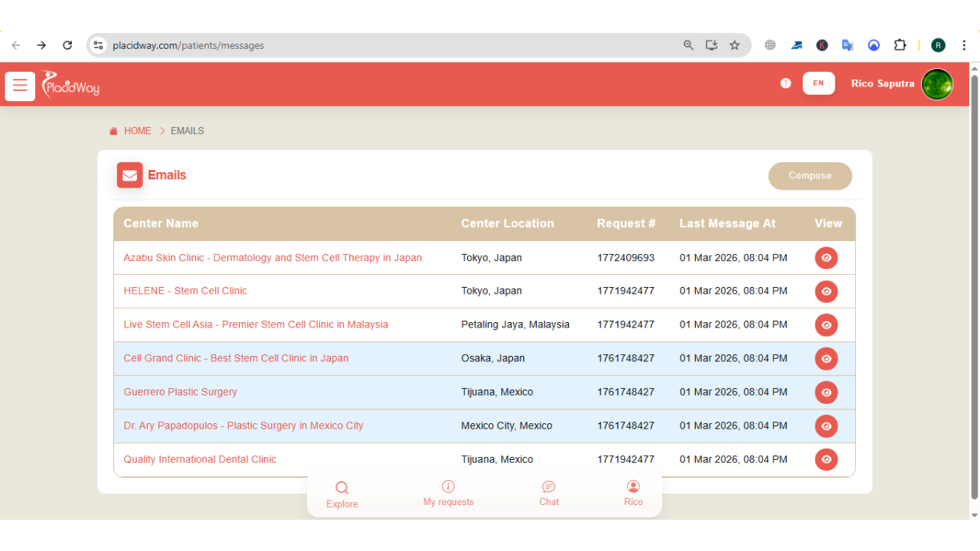The width and height of the screenshot is (980, 551).
Task: Click the PlacidWay logo
Action: point(70,86)
